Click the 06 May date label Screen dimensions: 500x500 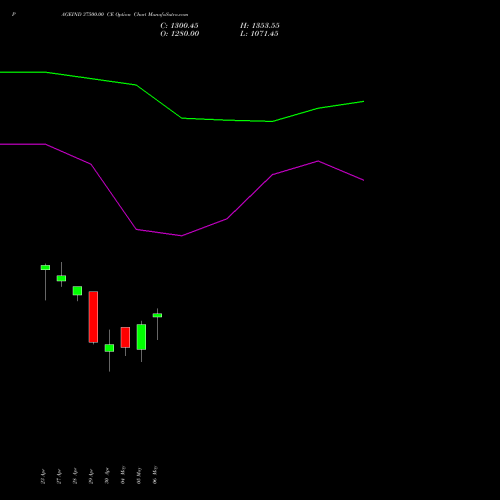155,475
